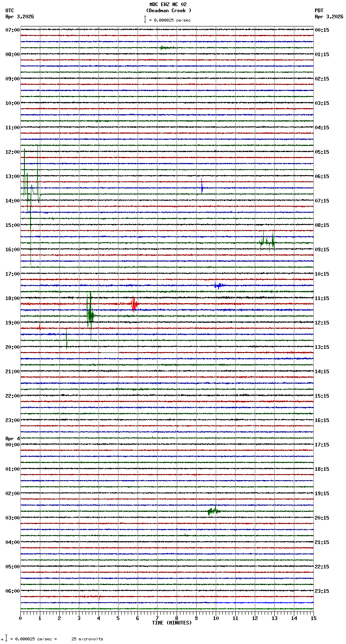
Task: Click the '07:00' UTC time label
Action: [x=13, y=30]
